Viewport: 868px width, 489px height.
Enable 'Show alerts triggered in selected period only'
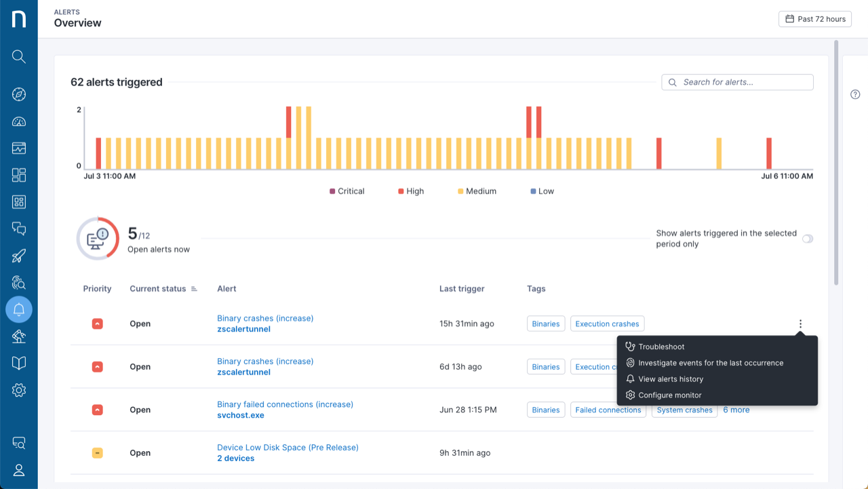[x=807, y=239]
